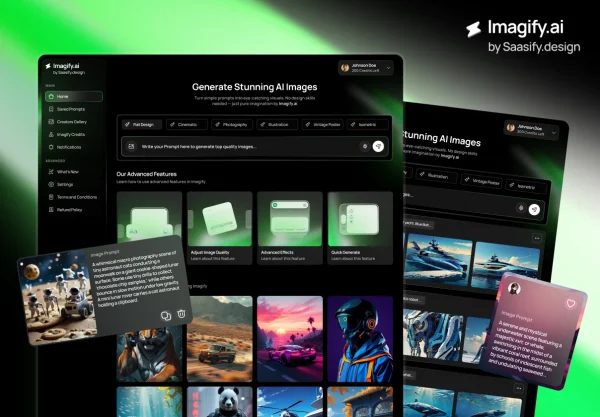Image resolution: width=600 pixels, height=417 pixels.
Task: Click the white generate button in back window
Action: [x=534, y=209]
